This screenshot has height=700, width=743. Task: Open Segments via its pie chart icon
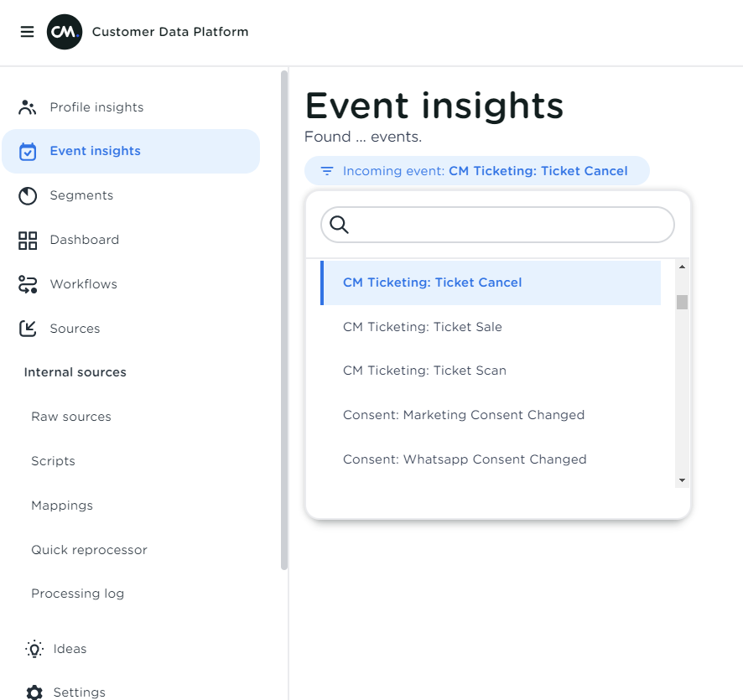pyautogui.click(x=28, y=195)
